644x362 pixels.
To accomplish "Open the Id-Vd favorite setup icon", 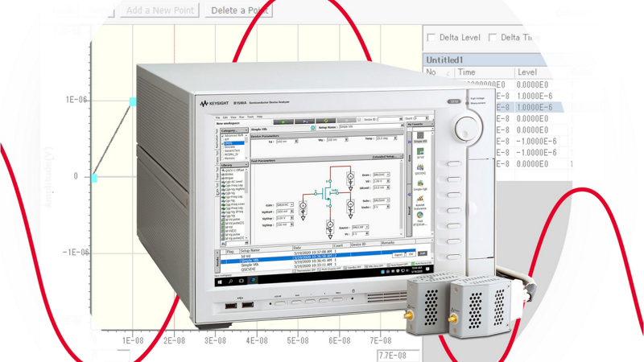I will pos(420,152).
